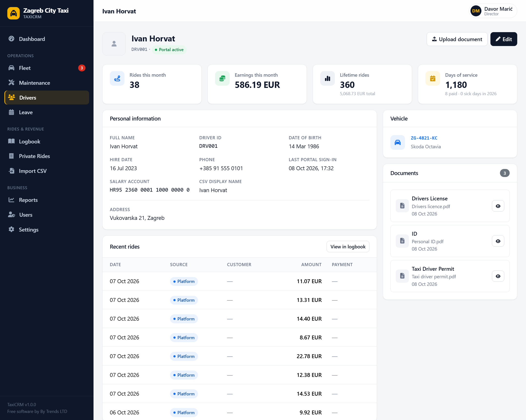Open Maintenance page
This screenshot has width=526, height=420.
47,83
